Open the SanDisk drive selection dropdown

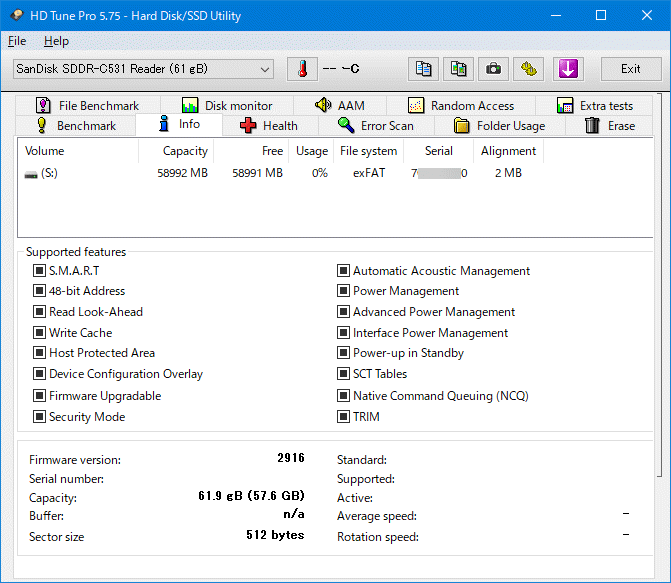(x=143, y=69)
